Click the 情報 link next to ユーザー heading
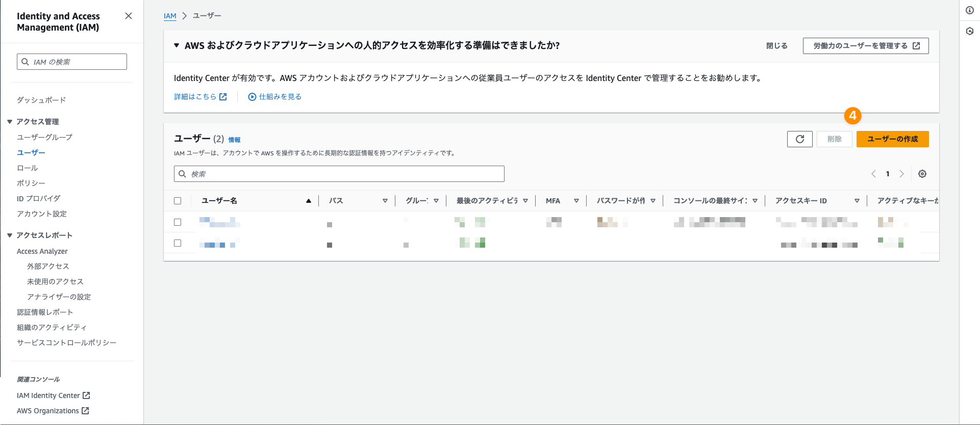 (234, 140)
